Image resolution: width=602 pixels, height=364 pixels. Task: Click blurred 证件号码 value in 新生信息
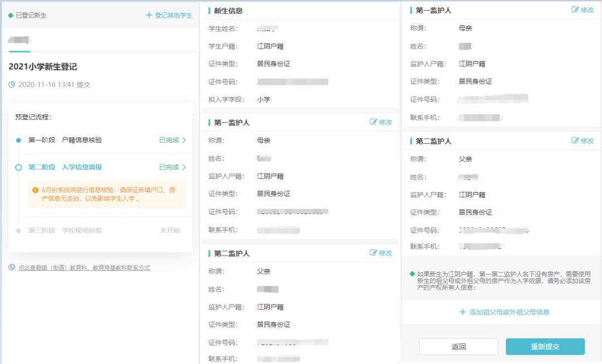point(293,82)
